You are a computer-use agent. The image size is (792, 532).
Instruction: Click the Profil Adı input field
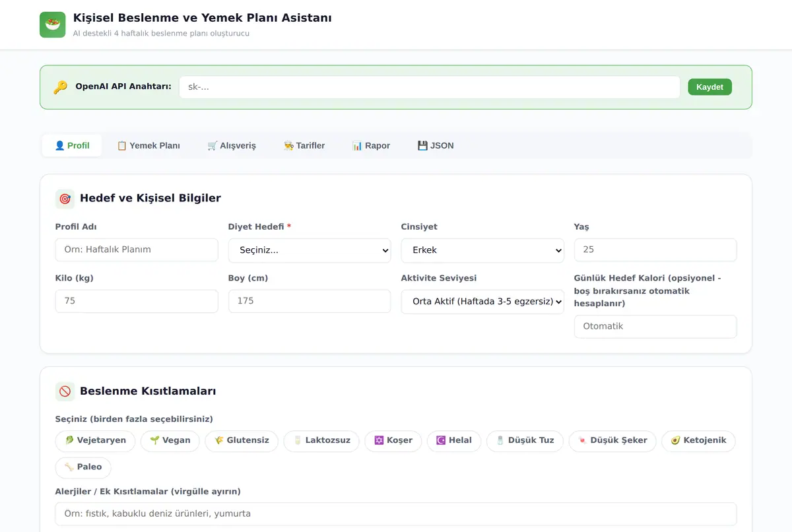pyautogui.click(x=137, y=250)
